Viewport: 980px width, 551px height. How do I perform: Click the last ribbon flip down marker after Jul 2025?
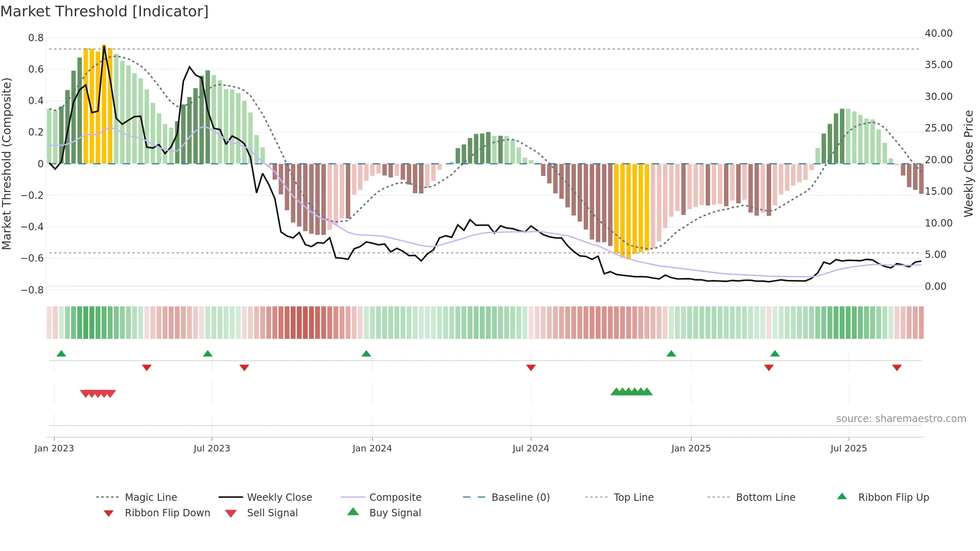coord(897,368)
